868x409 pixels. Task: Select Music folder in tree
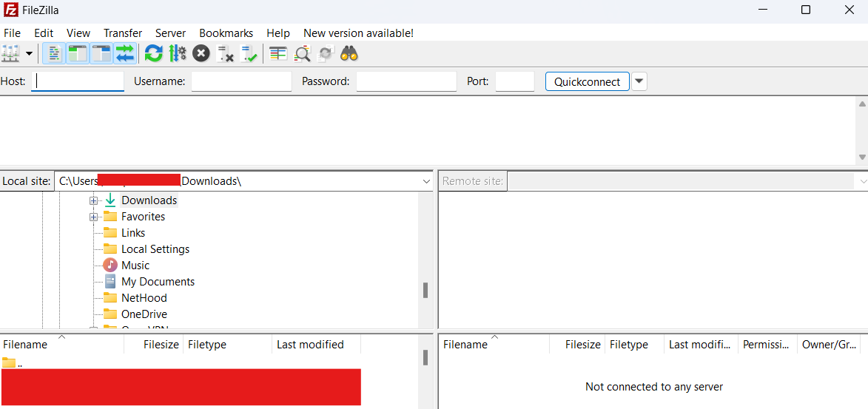[x=135, y=265]
